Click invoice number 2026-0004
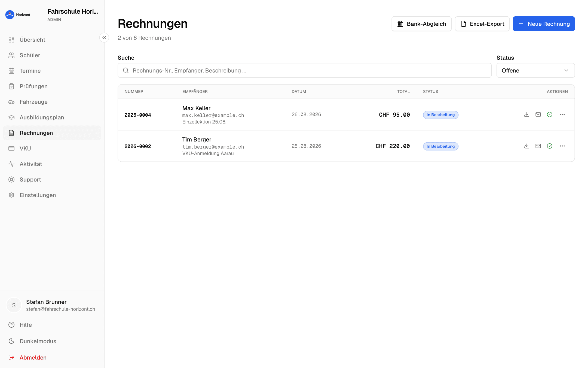The image size is (588, 368). click(138, 115)
